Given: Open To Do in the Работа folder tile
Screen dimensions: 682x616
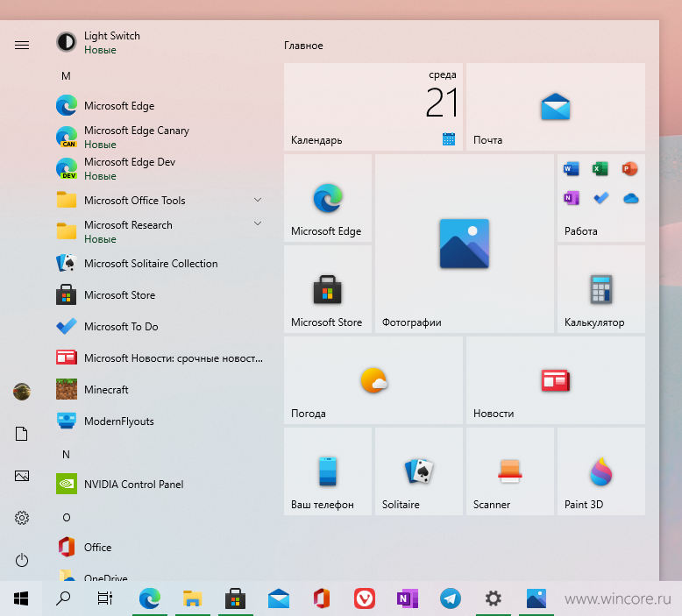Looking at the screenshot, I should click(600, 198).
